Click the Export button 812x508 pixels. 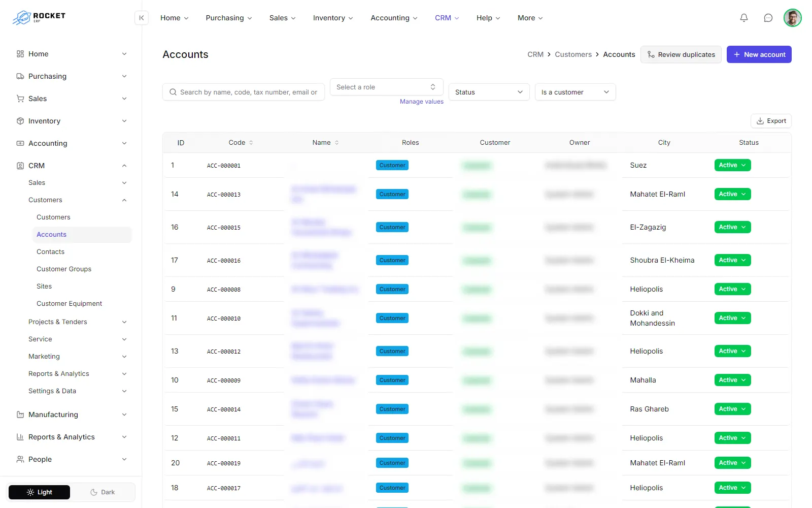click(771, 121)
